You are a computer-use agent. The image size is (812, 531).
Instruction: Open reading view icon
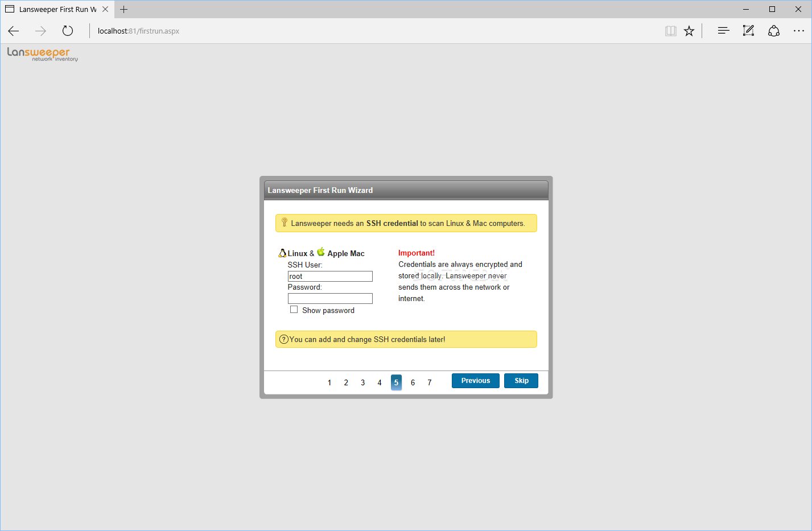pos(671,31)
